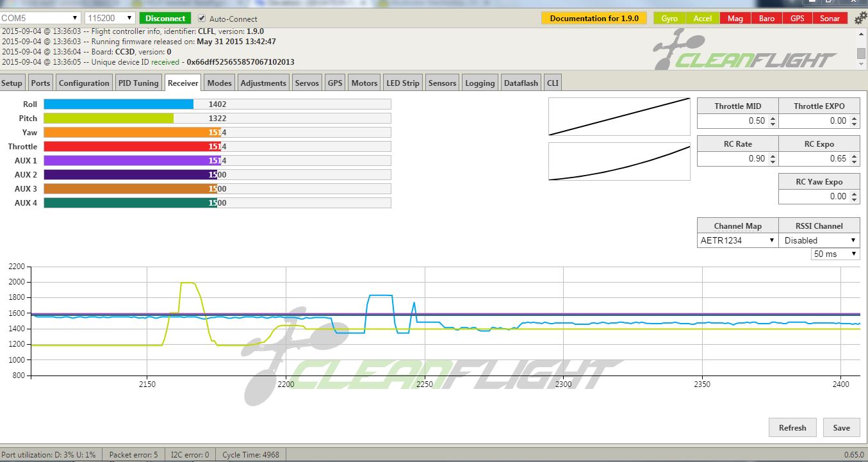Open the Logging tab

pyautogui.click(x=480, y=83)
